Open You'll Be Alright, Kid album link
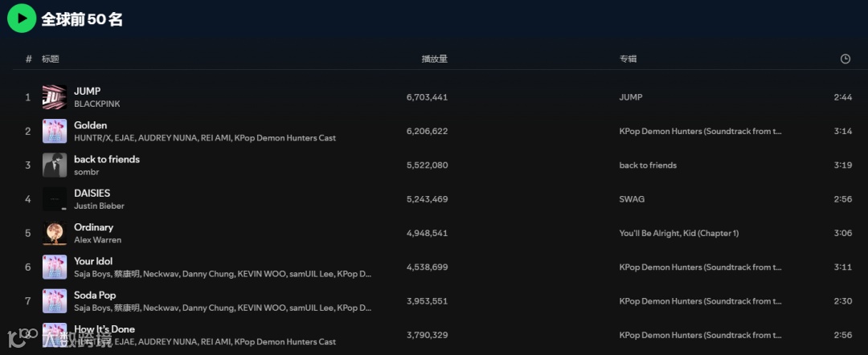The height and width of the screenshot is (355, 868). point(679,234)
